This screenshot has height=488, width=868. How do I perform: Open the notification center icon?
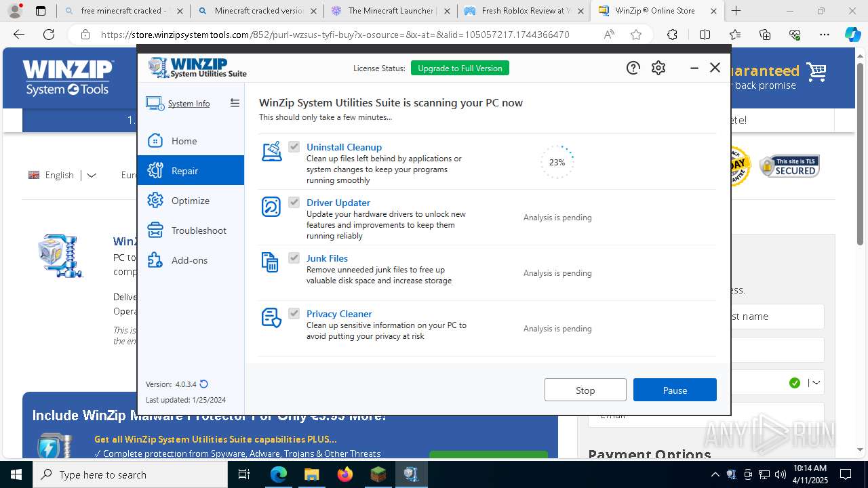click(846, 474)
